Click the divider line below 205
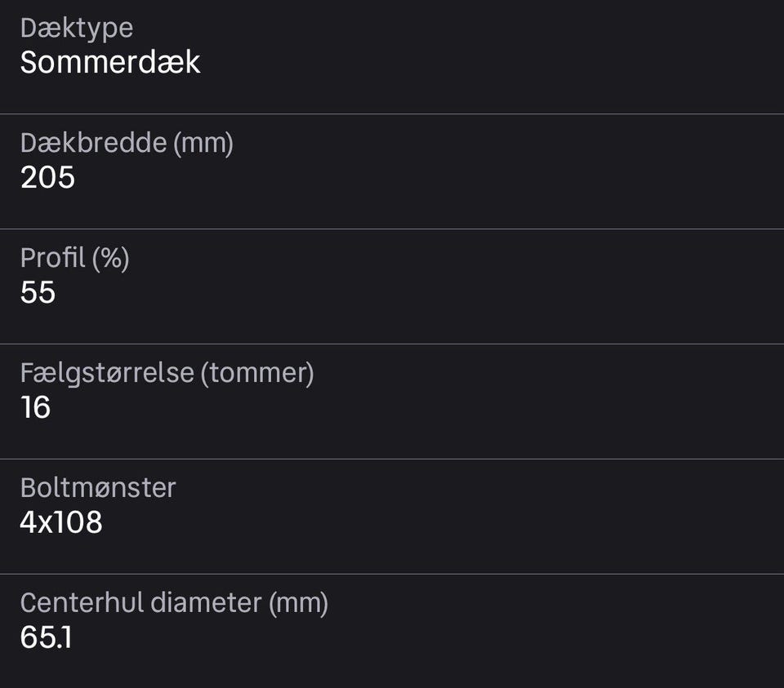The width and height of the screenshot is (784, 688). pyautogui.click(x=392, y=229)
